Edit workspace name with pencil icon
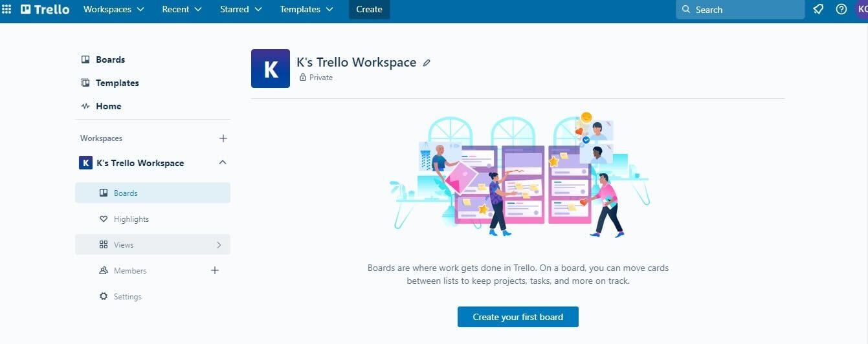868x344 pixels. (x=427, y=63)
